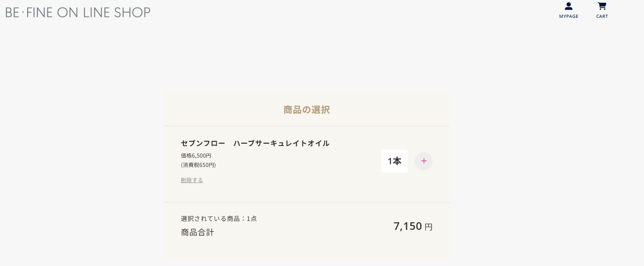Click the 7,150 total amount

pyautogui.click(x=408, y=226)
